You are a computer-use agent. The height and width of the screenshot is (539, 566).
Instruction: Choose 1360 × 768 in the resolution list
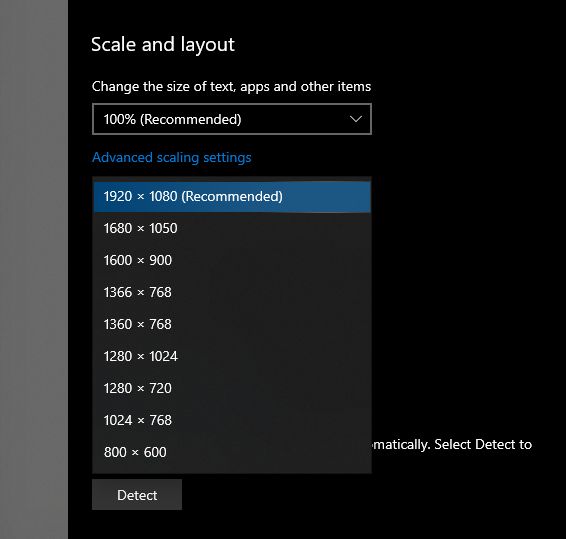(232, 324)
